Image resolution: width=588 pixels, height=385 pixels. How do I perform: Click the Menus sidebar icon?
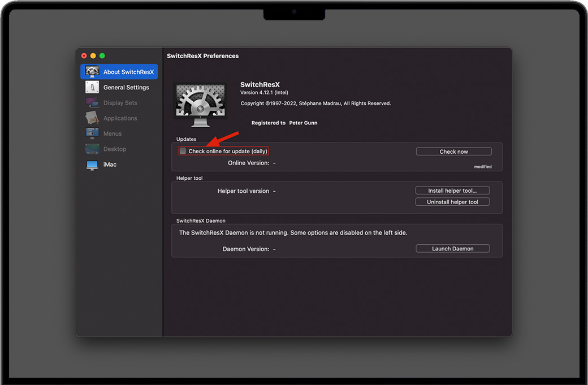click(92, 133)
